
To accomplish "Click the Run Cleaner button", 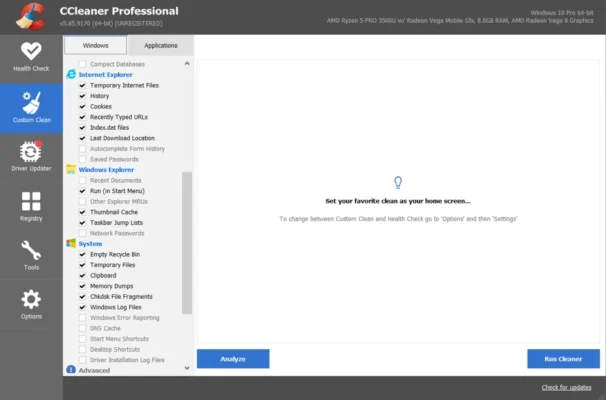I will [563, 358].
